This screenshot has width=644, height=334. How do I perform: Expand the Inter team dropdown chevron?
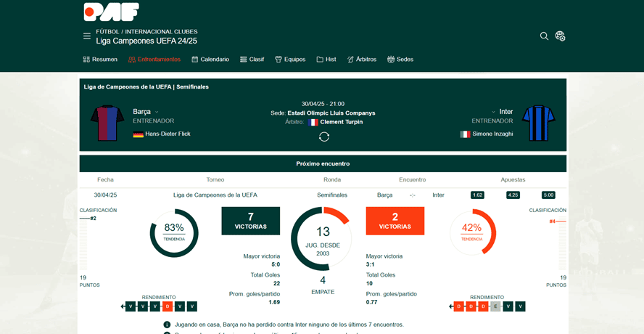493,112
